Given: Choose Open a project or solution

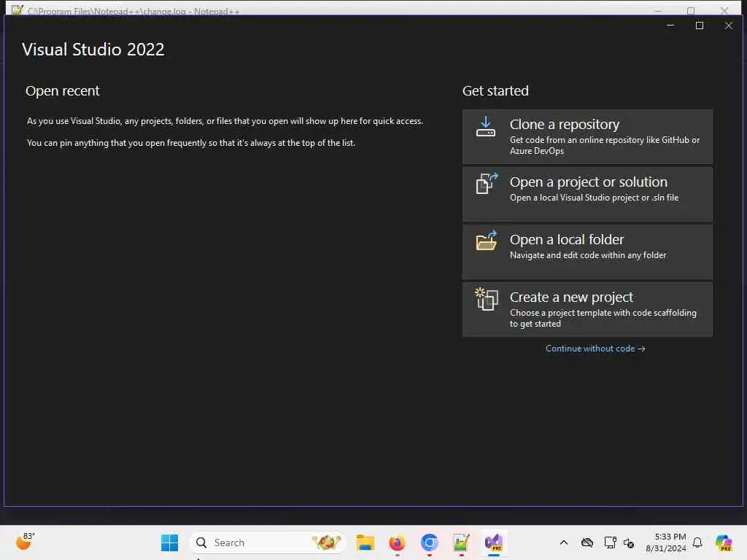Looking at the screenshot, I should (x=587, y=194).
